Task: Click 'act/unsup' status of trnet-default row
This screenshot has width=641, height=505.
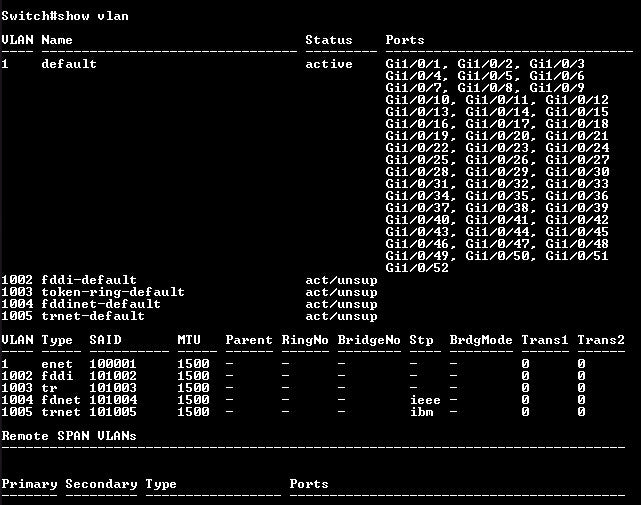Action: [341, 316]
